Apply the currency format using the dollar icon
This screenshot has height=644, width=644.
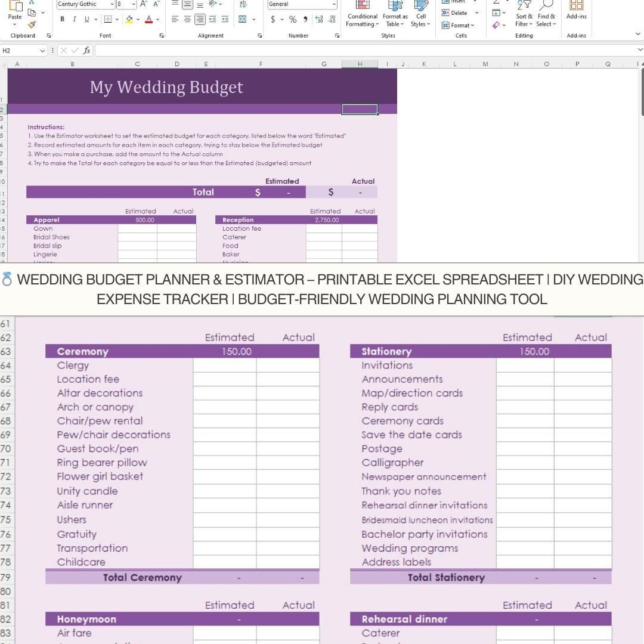coord(272,19)
